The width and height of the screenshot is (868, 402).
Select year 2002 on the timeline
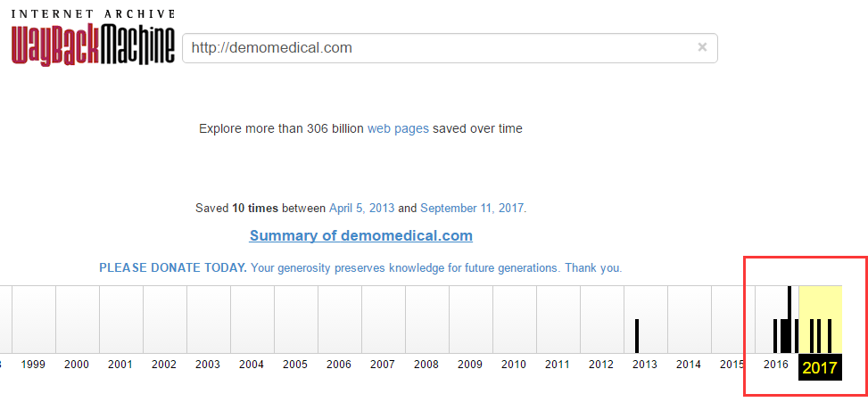(x=164, y=365)
